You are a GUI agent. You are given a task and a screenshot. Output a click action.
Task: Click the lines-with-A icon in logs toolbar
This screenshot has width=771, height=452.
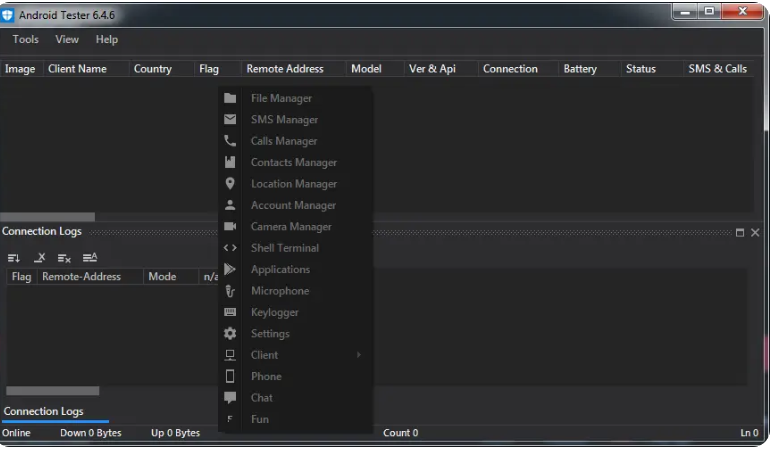[x=89, y=257]
